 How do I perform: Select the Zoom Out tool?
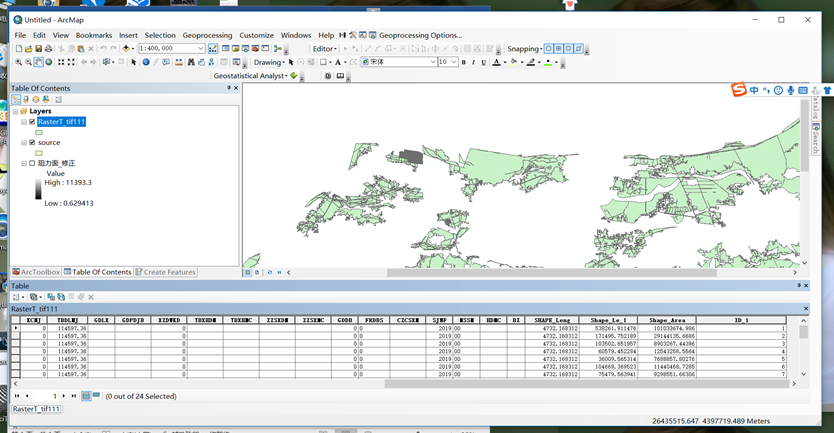point(28,62)
